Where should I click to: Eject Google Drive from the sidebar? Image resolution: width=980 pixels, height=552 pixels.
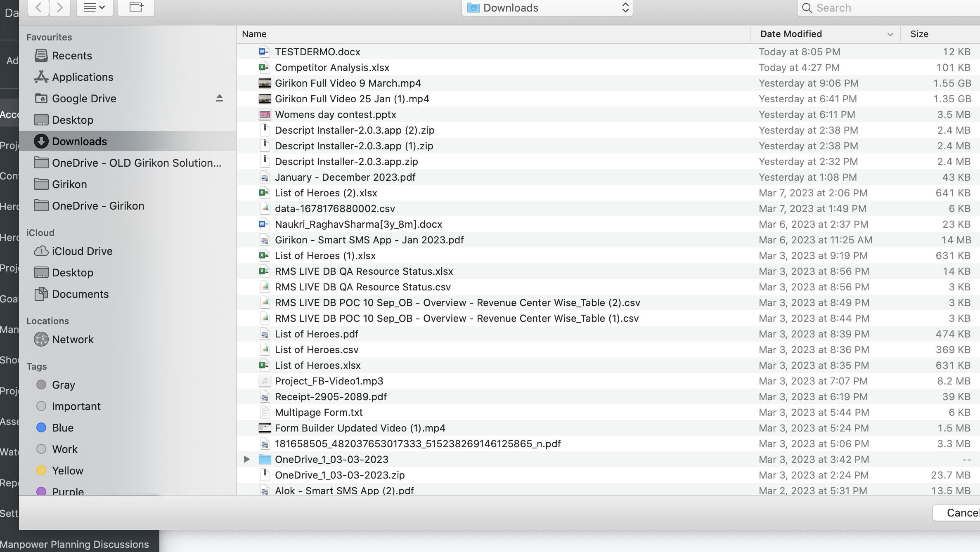220,98
